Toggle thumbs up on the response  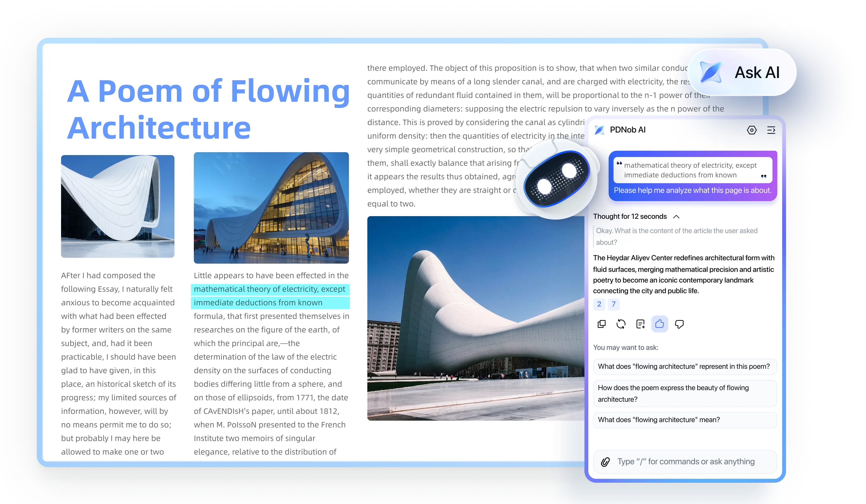point(660,324)
